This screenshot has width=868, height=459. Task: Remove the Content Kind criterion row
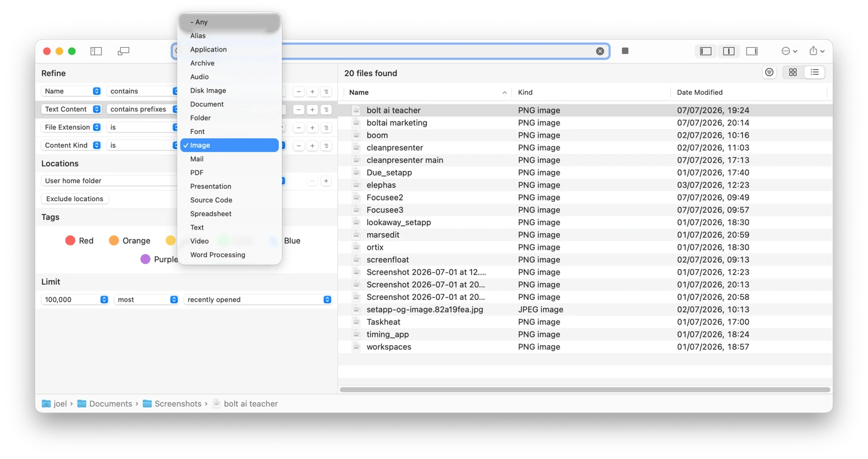[x=298, y=145]
